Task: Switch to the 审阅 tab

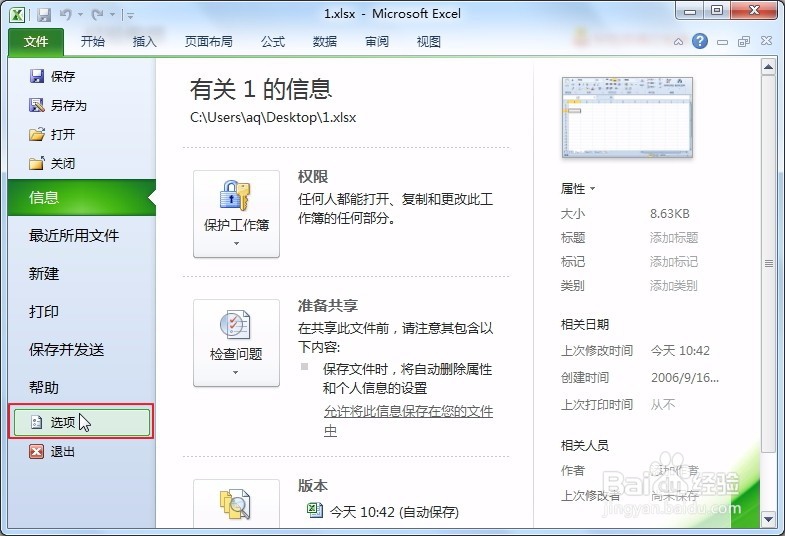Action: click(x=376, y=42)
